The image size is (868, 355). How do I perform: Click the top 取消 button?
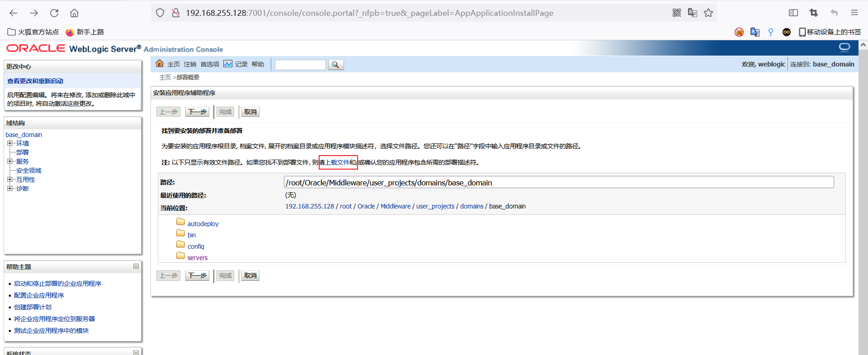(x=250, y=112)
